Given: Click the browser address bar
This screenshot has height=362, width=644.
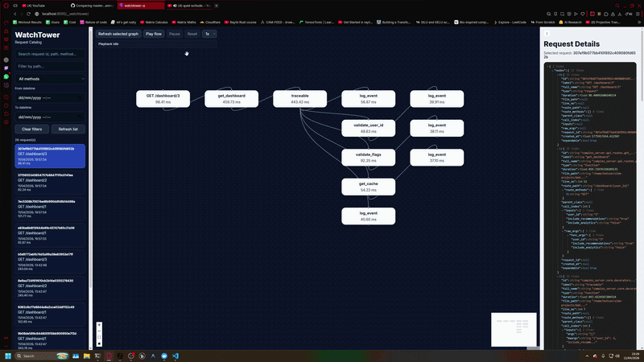Looking at the screenshot, I should tap(287, 14).
